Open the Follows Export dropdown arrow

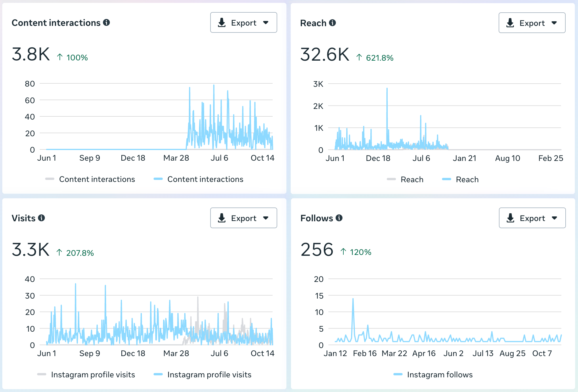tap(554, 218)
